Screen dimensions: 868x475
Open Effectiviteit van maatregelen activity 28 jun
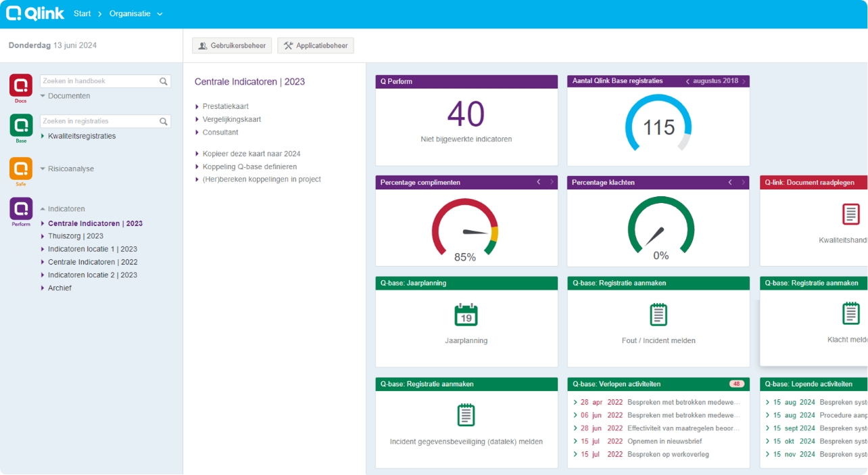pos(656,428)
